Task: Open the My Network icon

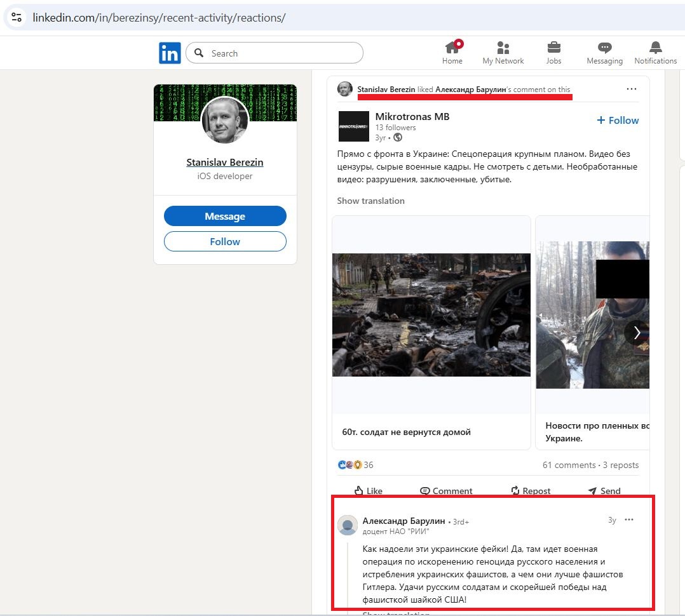Action: click(x=503, y=53)
